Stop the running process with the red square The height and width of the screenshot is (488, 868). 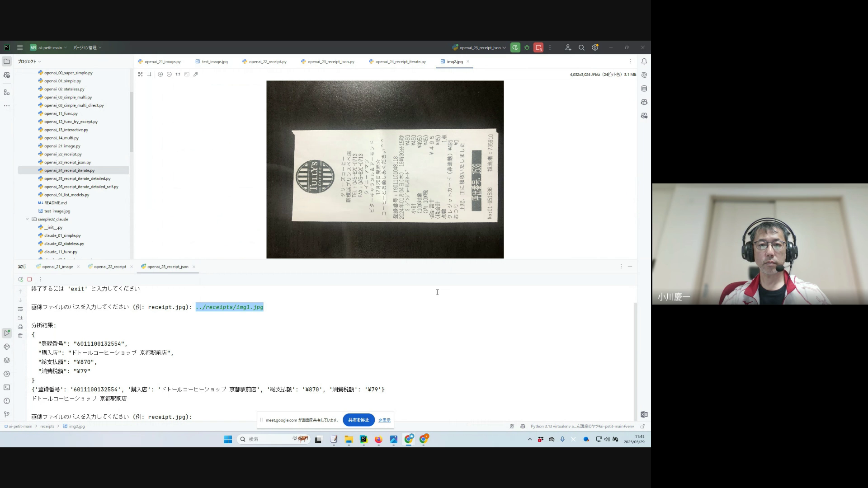(30, 279)
